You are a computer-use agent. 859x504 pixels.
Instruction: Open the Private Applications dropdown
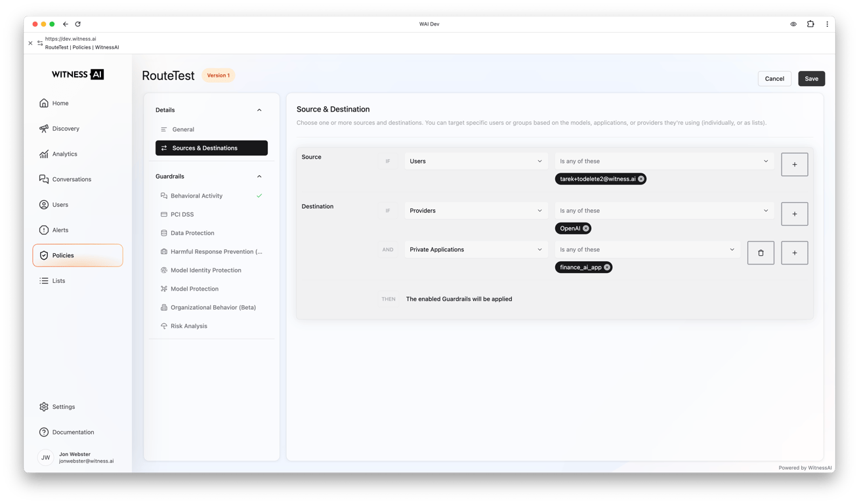click(476, 249)
